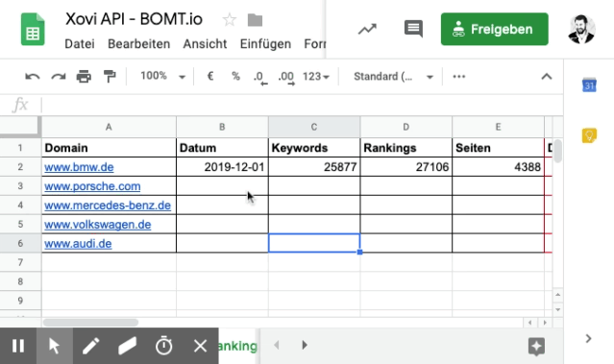The width and height of the screenshot is (614, 364).
Task: Undo the last action
Action: click(x=32, y=76)
